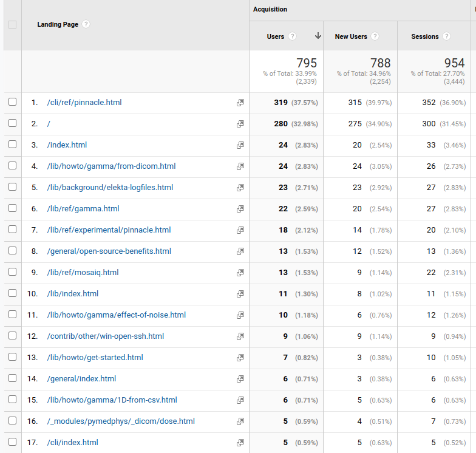Check the box for row 10 /lib/index.html
The image size is (476, 453).
(x=12, y=293)
